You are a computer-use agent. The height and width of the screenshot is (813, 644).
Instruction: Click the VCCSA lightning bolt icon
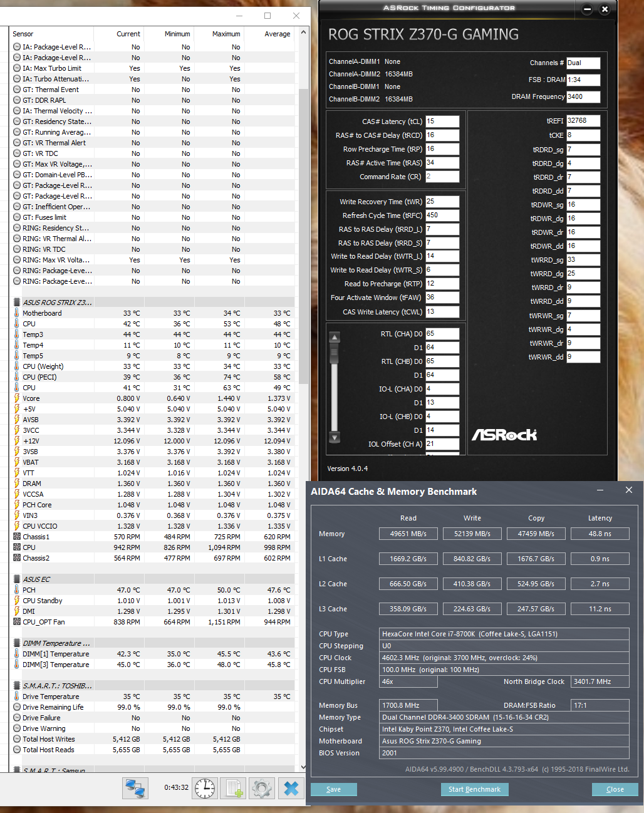(x=17, y=494)
